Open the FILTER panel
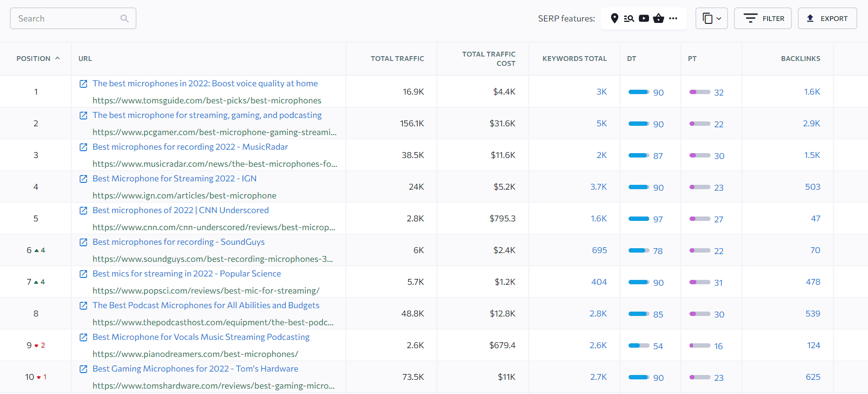The height and width of the screenshot is (394, 868). 763,19
